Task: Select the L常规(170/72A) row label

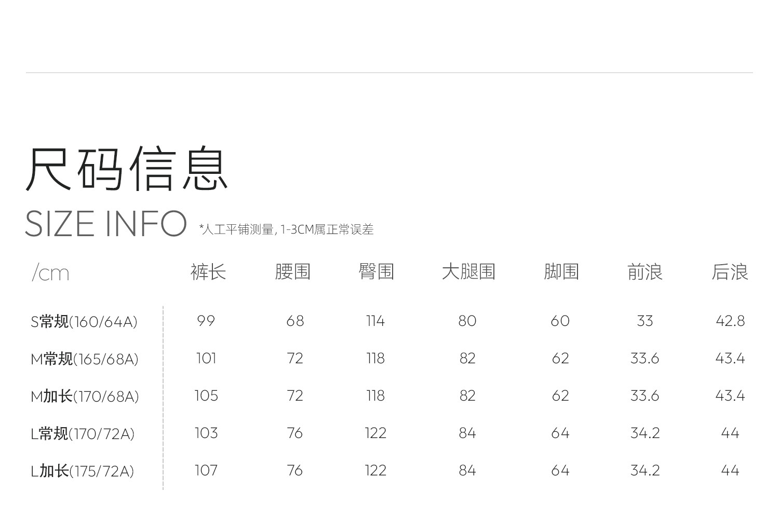Action: tap(82, 433)
